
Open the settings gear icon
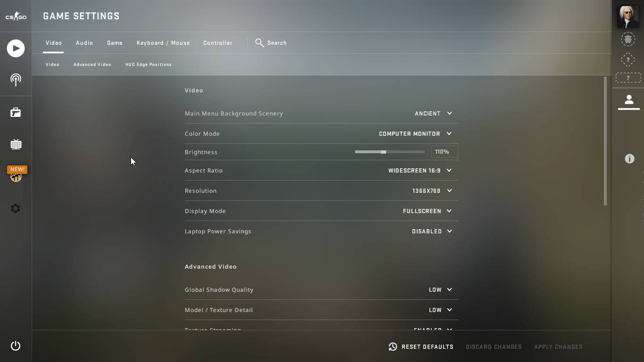tap(16, 208)
